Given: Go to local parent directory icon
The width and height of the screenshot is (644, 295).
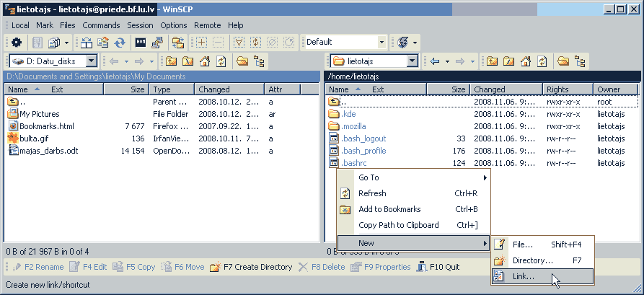Looking at the screenshot, I should tap(171, 61).
